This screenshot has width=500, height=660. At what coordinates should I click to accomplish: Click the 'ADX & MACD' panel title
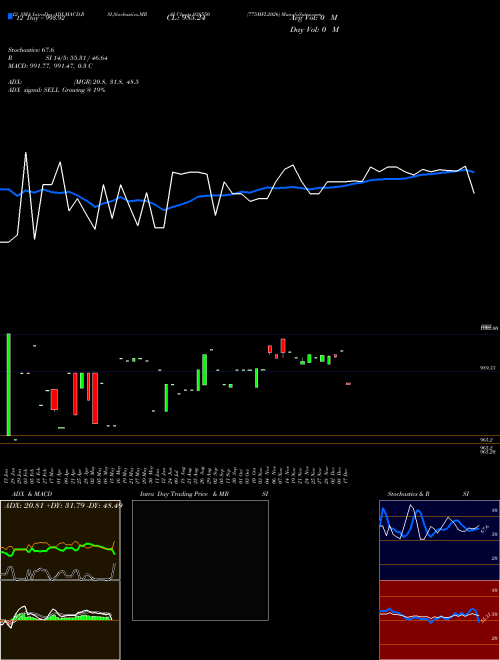(32, 494)
